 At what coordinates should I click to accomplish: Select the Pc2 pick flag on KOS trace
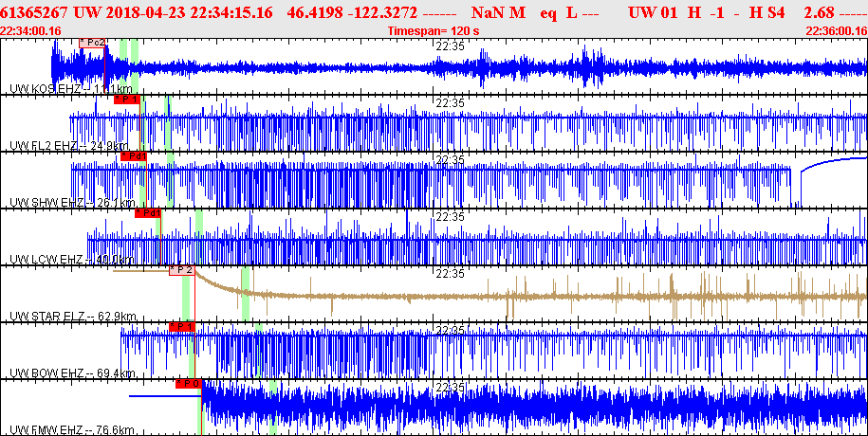click(x=92, y=44)
